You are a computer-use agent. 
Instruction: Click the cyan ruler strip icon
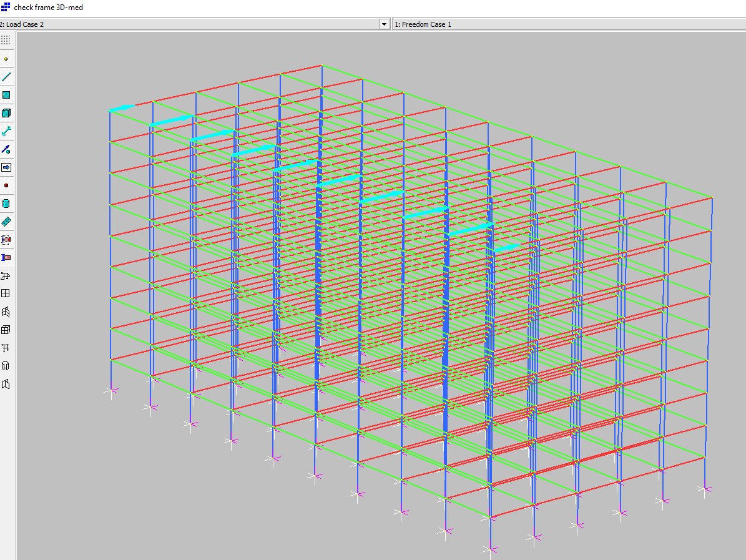(6, 222)
